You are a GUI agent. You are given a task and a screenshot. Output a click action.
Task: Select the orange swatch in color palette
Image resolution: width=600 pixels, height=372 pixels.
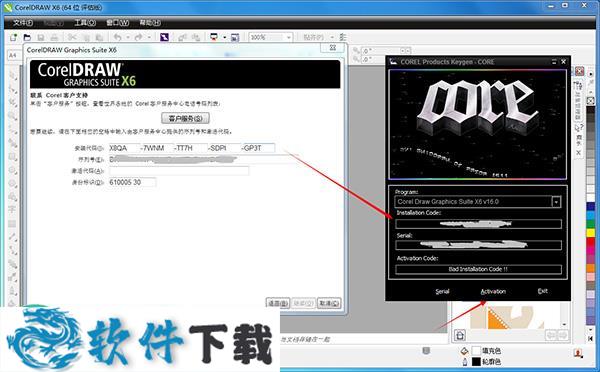click(590, 268)
